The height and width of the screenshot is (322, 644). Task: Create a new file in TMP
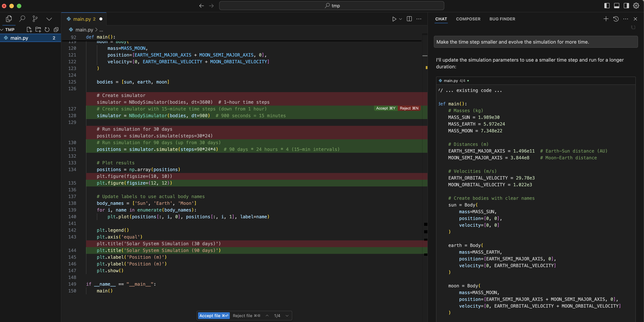[x=29, y=30]
